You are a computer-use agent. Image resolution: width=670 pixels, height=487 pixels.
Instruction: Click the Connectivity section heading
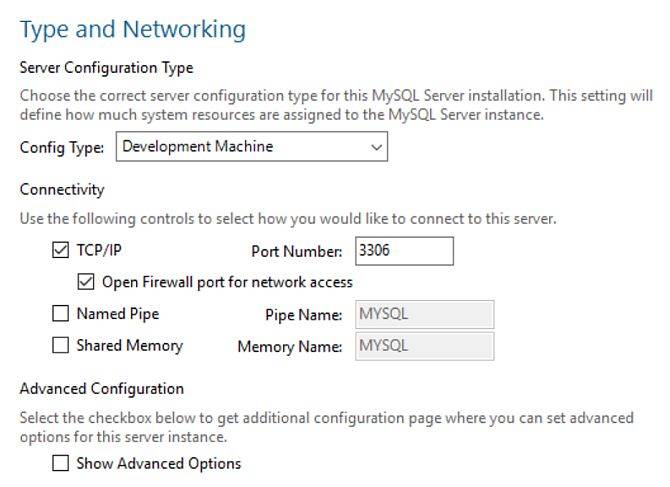[62, 189]
